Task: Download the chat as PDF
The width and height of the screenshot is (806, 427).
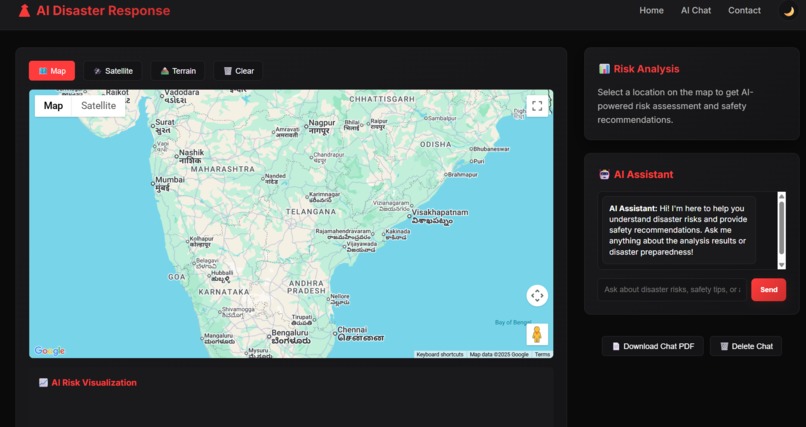Action: 653,346
